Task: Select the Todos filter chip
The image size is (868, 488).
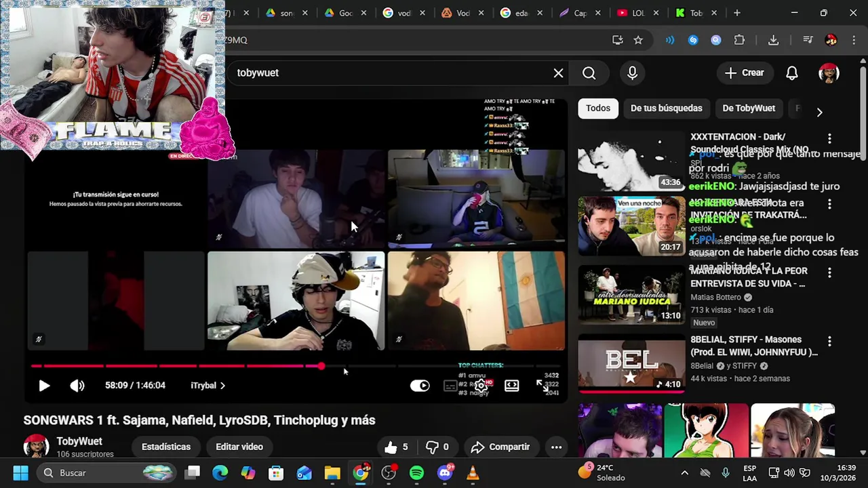Action: point(598,108)
